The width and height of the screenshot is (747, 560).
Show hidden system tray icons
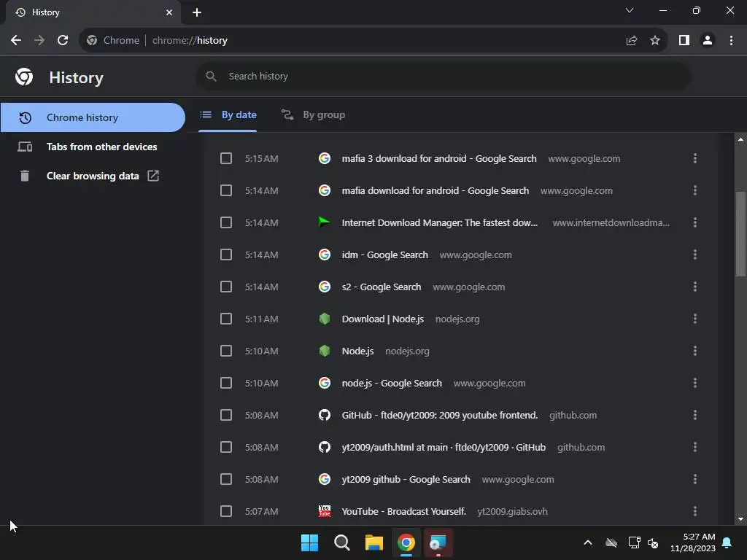tap(588, 542)
